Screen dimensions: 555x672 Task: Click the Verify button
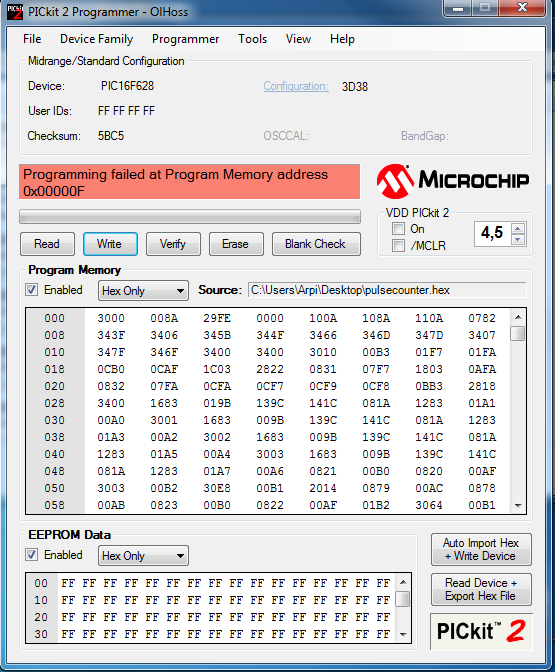click(x=173, y=244)
